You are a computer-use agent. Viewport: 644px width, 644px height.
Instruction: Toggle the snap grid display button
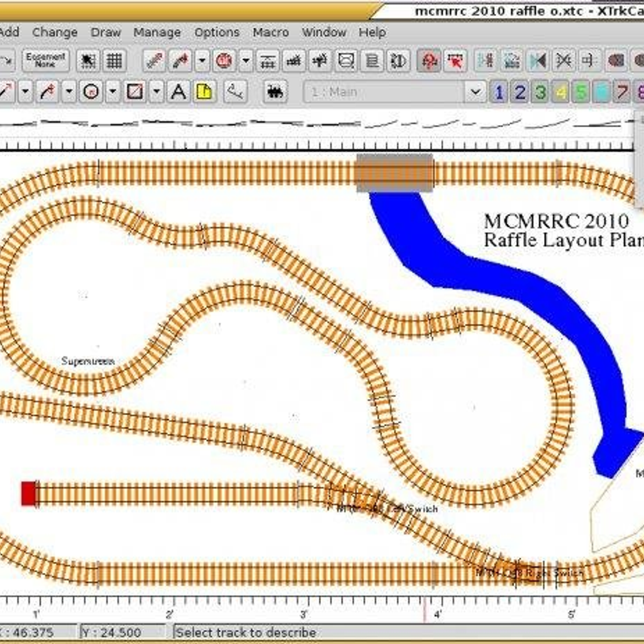point(114,61)
